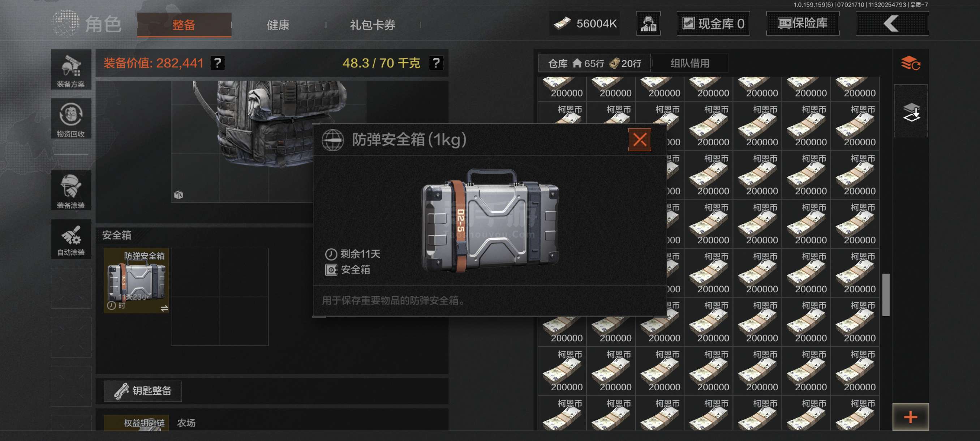
Task: Click the warehouse sort refresh icon
Action: pyautogui.click(x=911, y=63)
